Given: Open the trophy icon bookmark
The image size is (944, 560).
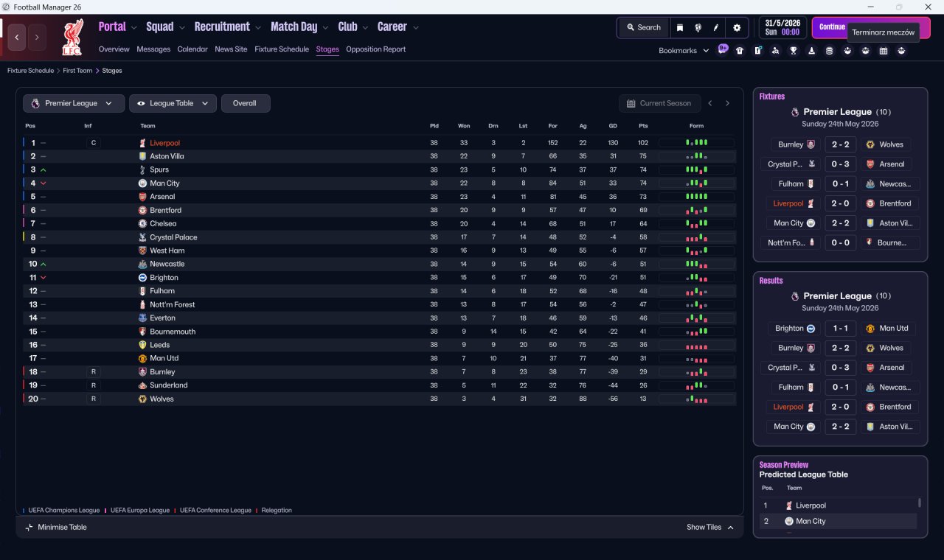Looking at the screenshot, I should pyautogui.click(x=794, y=51).
